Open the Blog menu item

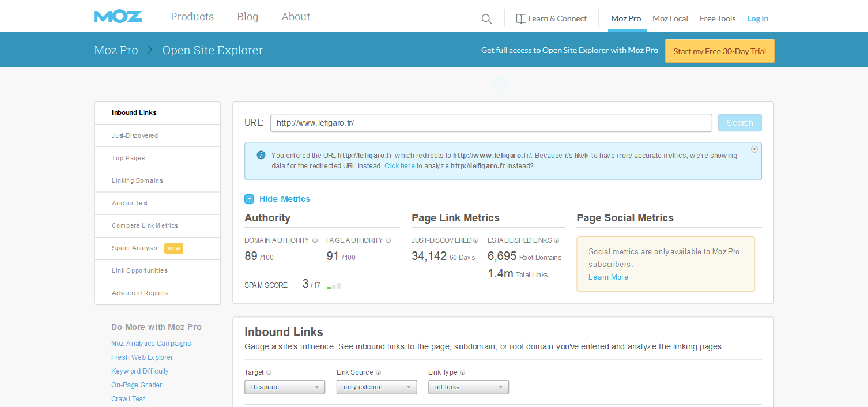[x=247, y=17]
